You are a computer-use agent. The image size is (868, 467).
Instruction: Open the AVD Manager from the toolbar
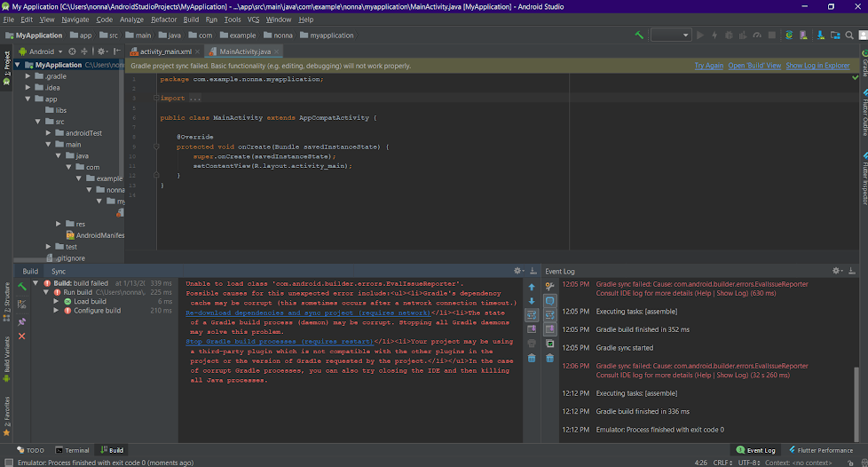[802, 36]
